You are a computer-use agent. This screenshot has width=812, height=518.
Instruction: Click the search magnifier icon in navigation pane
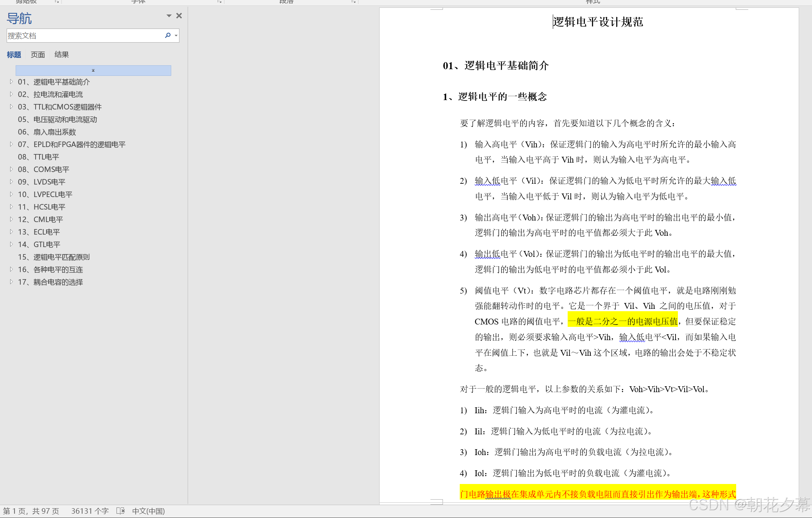click(168, 36)
